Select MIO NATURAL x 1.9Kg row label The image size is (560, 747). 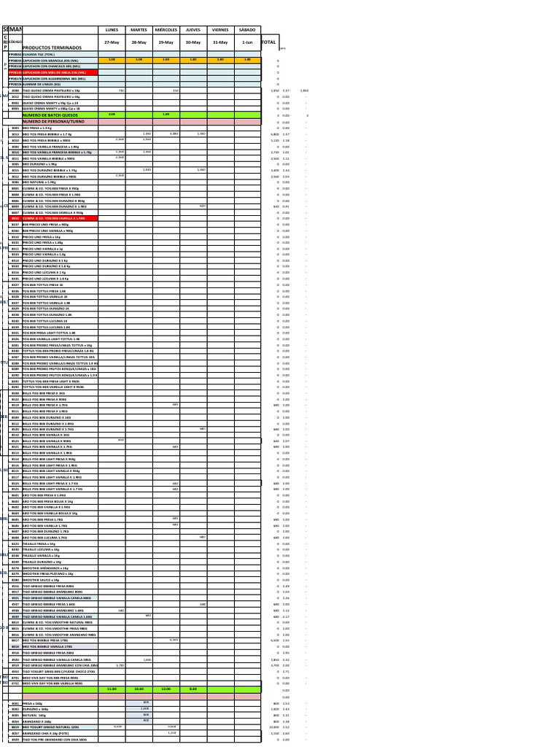coord(60,182)
